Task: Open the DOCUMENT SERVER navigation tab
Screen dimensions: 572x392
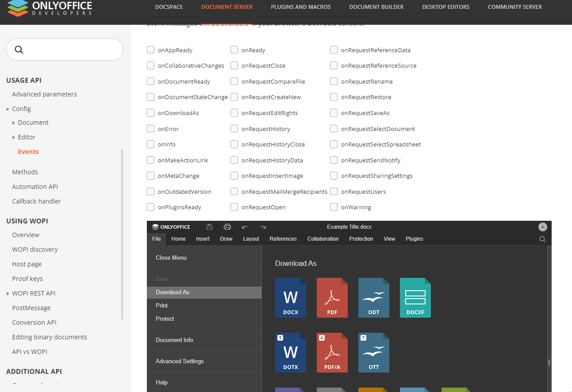Action: (227, 7)
